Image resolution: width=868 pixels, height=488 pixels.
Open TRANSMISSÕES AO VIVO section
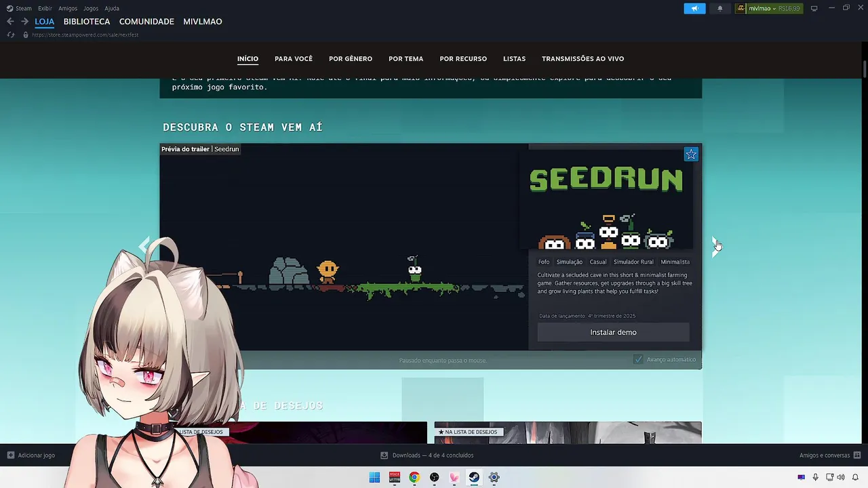click(583, 59)
